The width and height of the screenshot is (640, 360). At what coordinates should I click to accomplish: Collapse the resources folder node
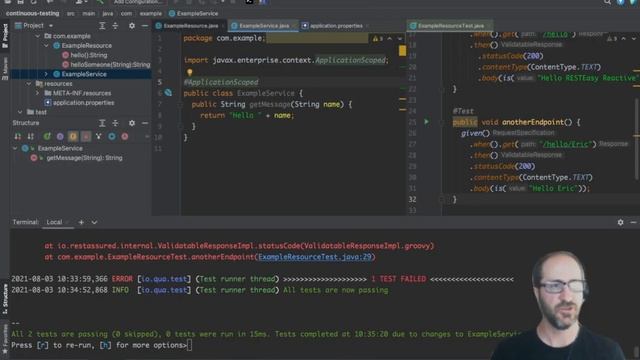(29, 84)
